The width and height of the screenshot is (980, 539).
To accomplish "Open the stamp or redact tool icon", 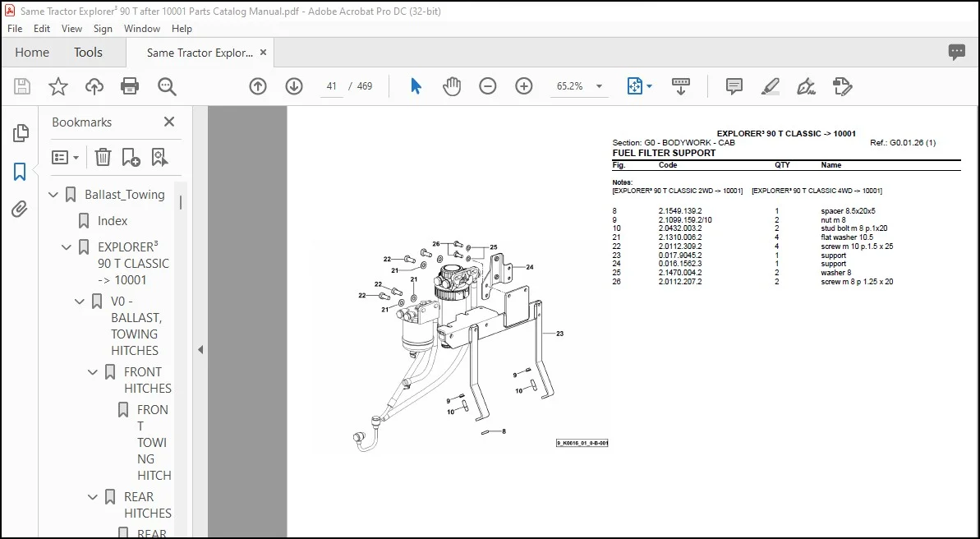I will pyautogui.click(x=843, y=86).
